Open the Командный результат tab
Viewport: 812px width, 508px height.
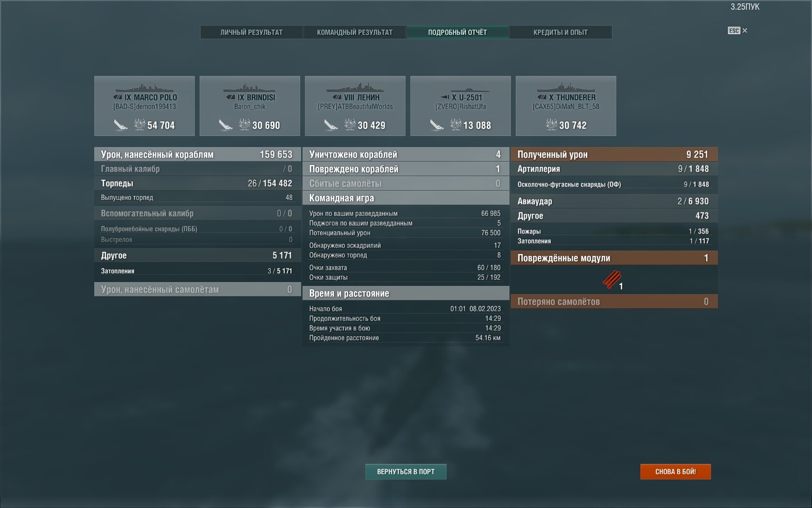(354, 32)
